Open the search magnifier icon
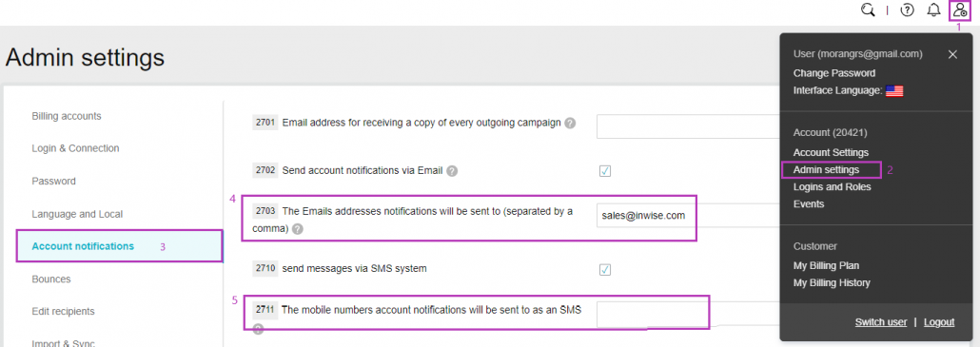This screenshot has height=347, width=980. [x=868, y=10]
